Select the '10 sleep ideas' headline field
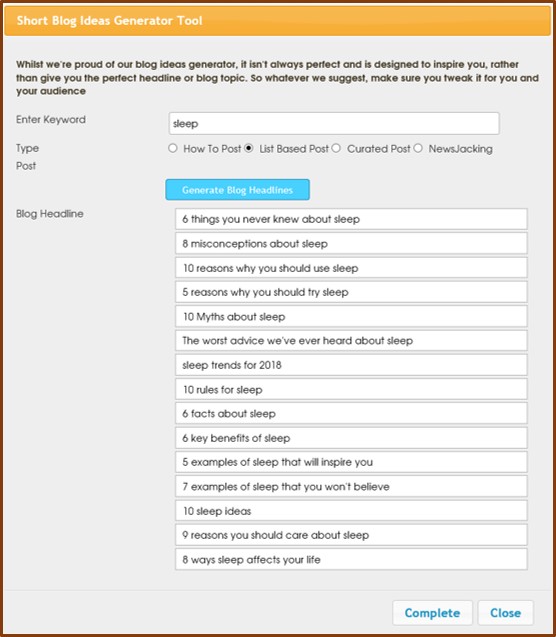Image resolution: width=556 pixels, height=637 pixels. coord(351,511)
